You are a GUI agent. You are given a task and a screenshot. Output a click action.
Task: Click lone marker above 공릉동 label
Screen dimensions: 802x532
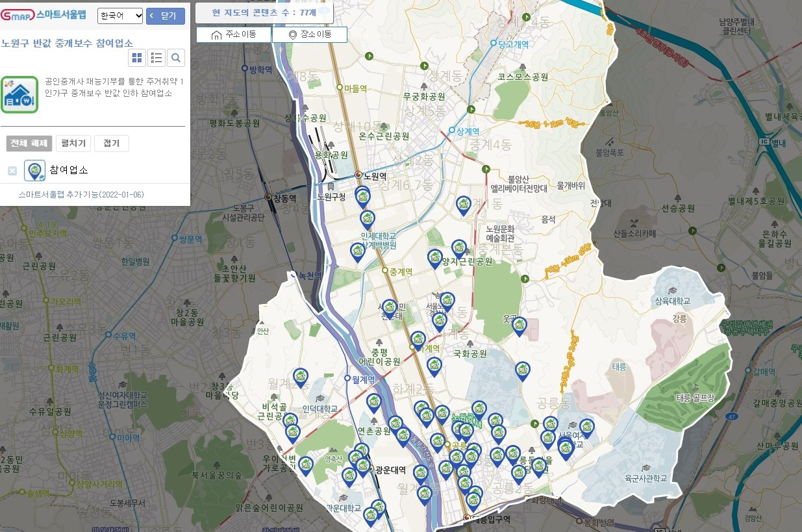523,372
